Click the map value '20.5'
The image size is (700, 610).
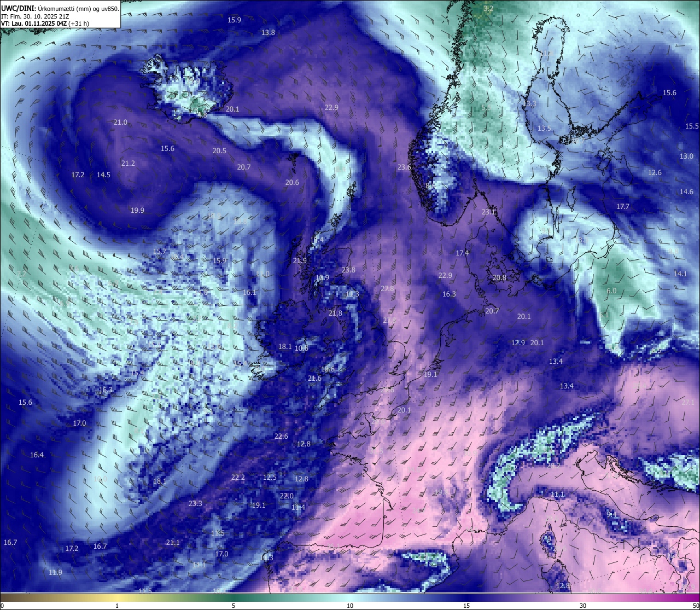(219, 151)
